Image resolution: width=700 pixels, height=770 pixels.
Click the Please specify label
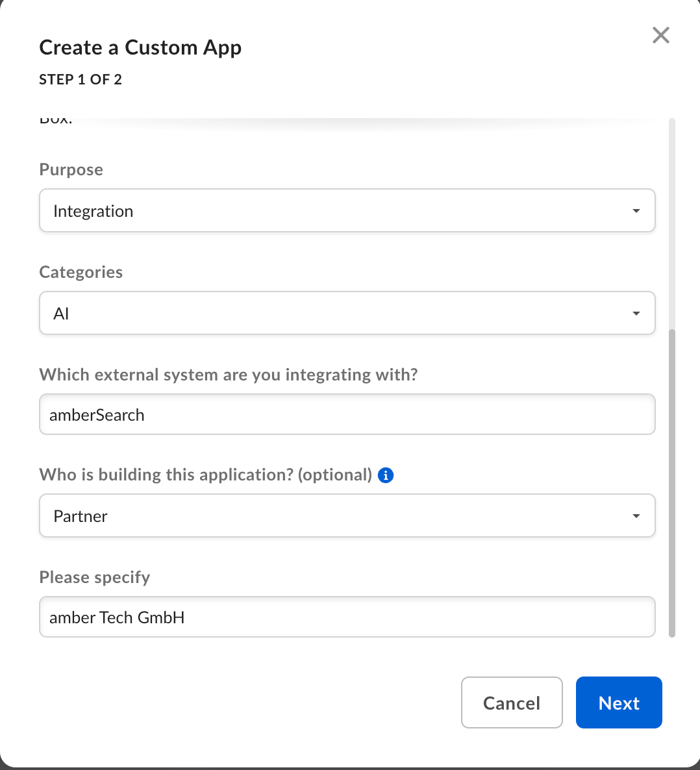95,577
